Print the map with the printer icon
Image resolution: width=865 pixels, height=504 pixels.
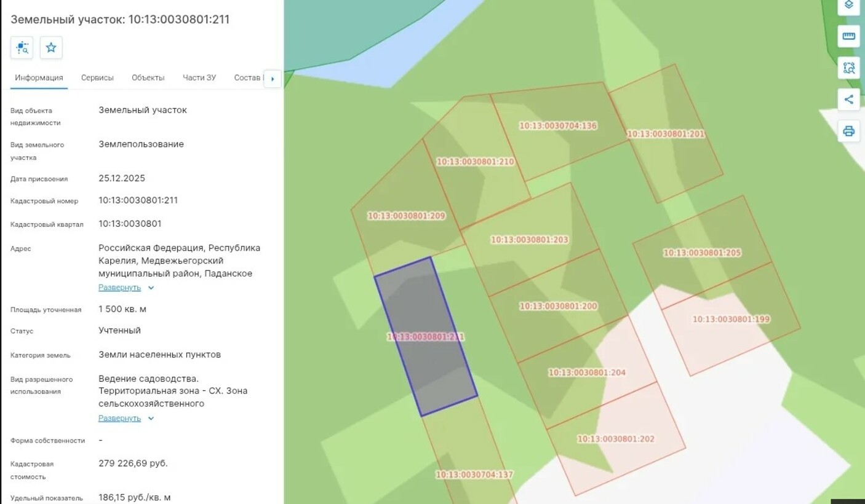pyautogui.click(x=848, y=131)
